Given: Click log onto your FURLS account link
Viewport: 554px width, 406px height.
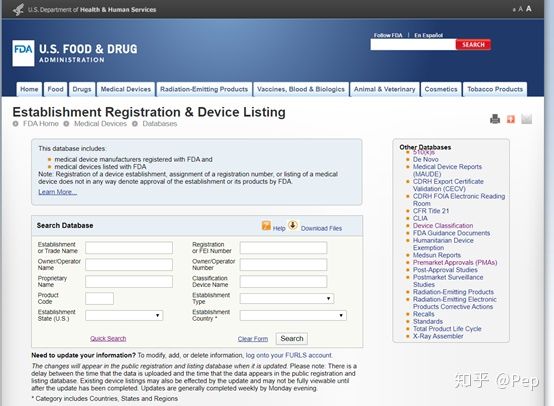Looking at the screenshot, I should pos(289,355).
